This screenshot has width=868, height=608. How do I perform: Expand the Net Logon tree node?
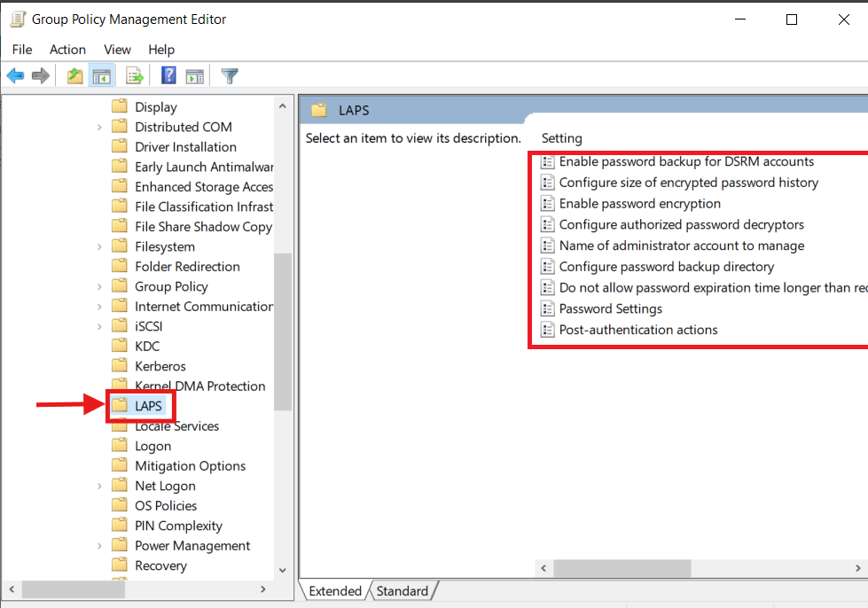pos(99,487)
